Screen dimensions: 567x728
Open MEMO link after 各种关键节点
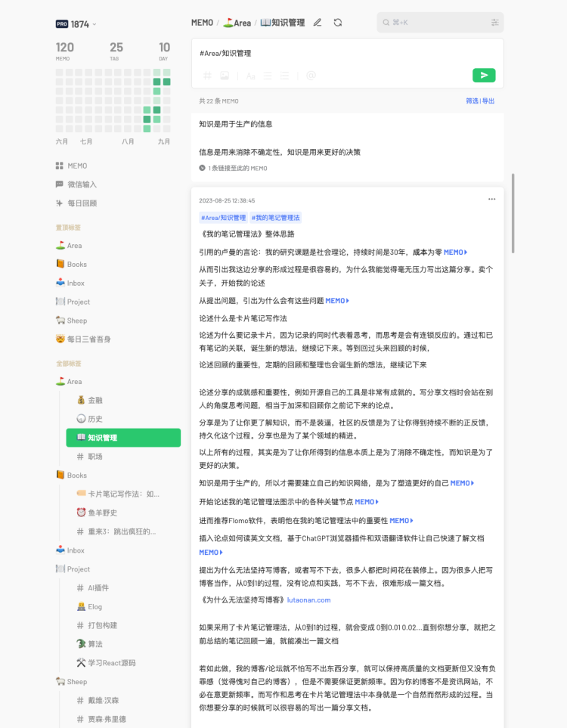click(367, 501)
